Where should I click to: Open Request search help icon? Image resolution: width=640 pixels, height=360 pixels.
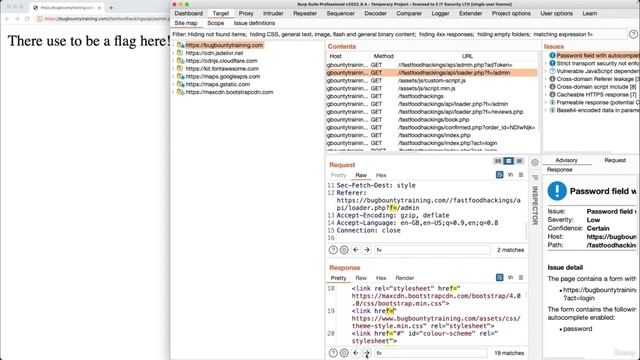pyautogui.click(x=333, y=250)
